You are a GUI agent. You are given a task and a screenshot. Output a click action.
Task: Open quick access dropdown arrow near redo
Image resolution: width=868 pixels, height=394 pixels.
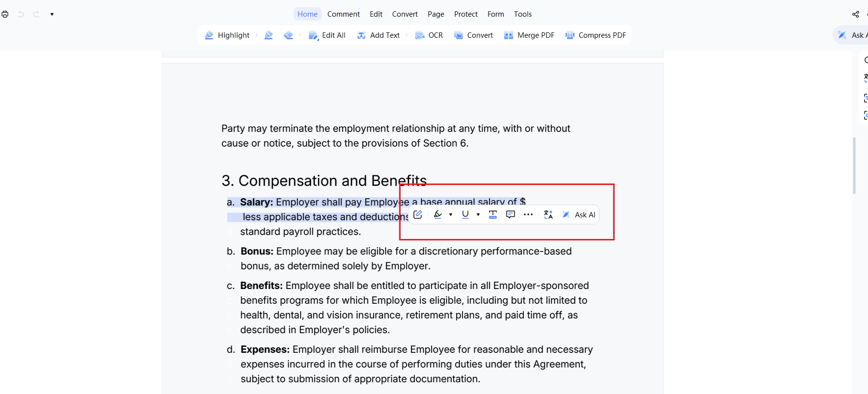click(x=52, y=14)
